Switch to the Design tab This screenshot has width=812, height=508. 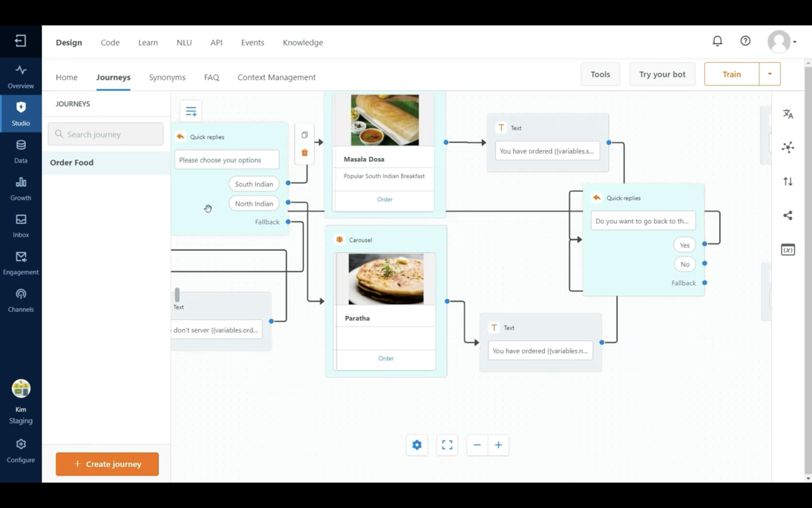click(x=69, y=43)
